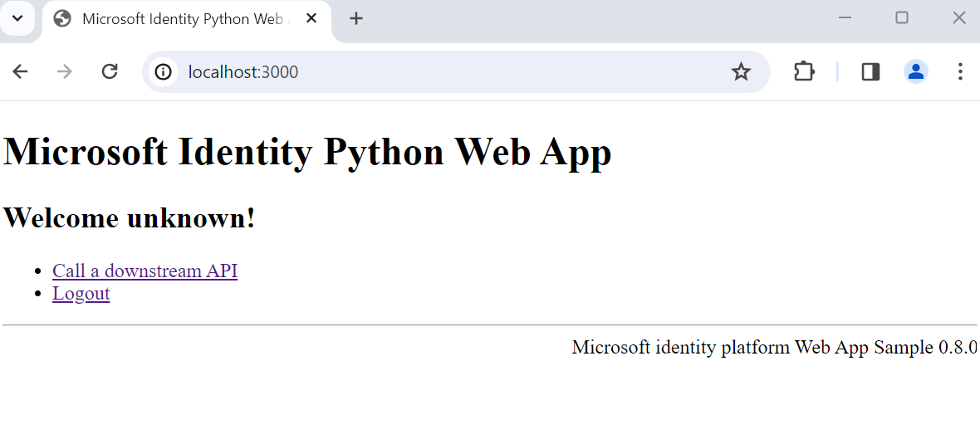
Task: Follow the Call a downstream API link
Action: click(x=145, y=271)
